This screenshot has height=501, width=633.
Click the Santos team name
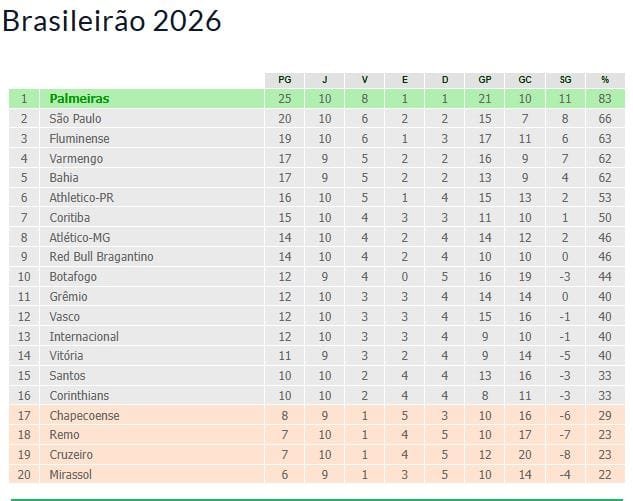coord(69,376)
